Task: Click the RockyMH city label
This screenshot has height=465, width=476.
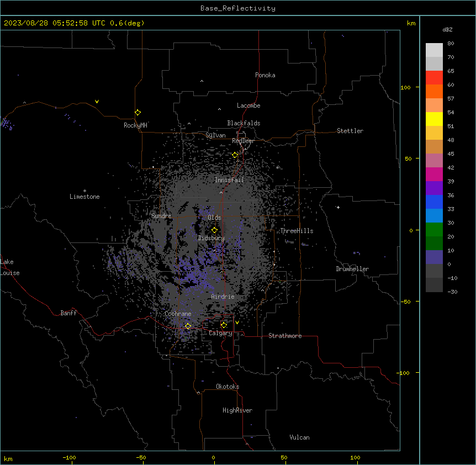Action: point(135,125)
